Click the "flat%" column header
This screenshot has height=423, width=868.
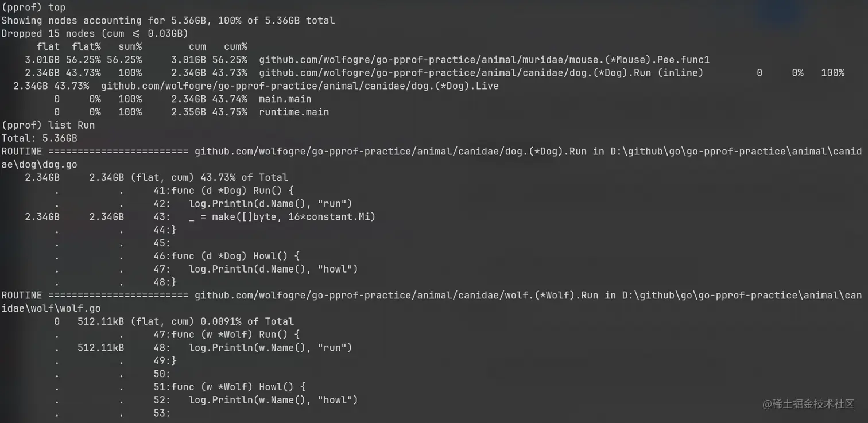87,46
